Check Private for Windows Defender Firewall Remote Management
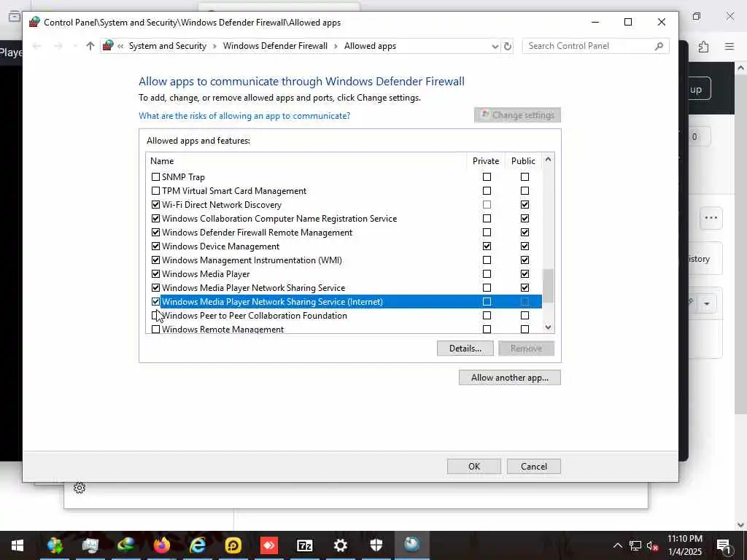Viewport: 747px width, 560px height. coord(487,232)
